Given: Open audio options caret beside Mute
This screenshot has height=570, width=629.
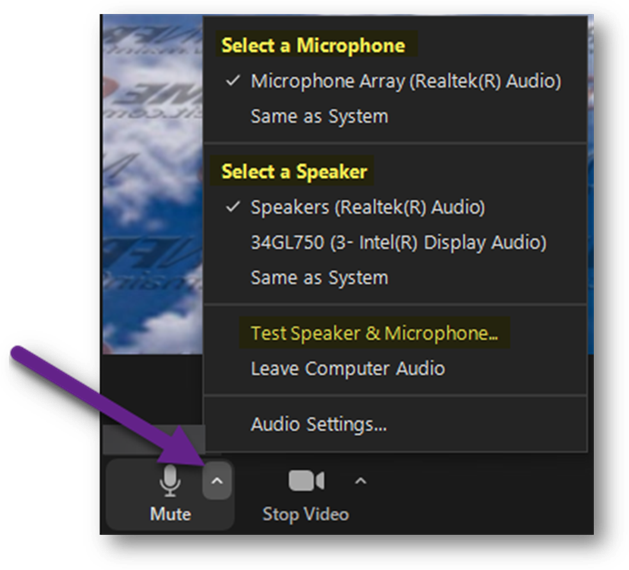Looking at the screenshot, I should tap(217, 481).
